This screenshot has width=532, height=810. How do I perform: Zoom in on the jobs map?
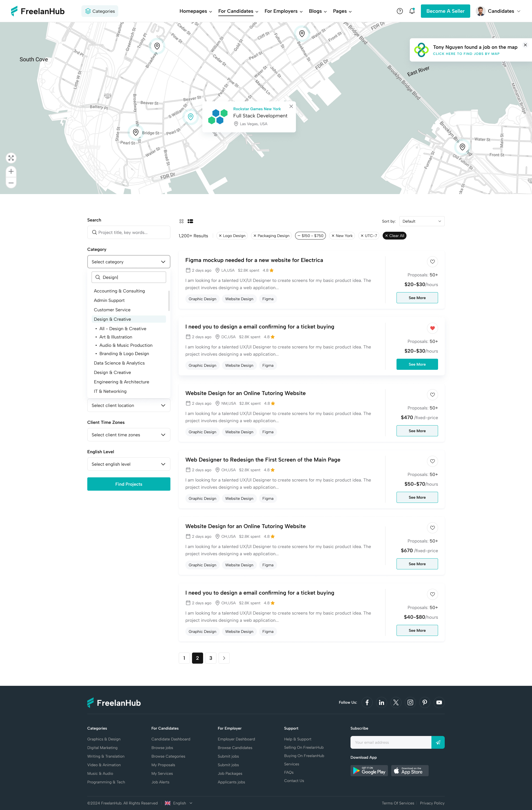tap(11, 171)
